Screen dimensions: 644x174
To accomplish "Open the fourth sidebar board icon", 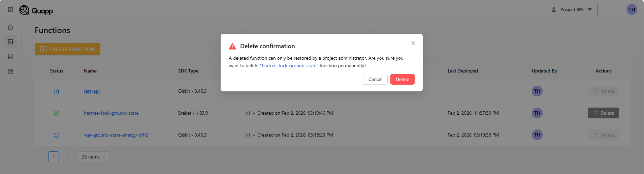I will [x=10, y=71].
